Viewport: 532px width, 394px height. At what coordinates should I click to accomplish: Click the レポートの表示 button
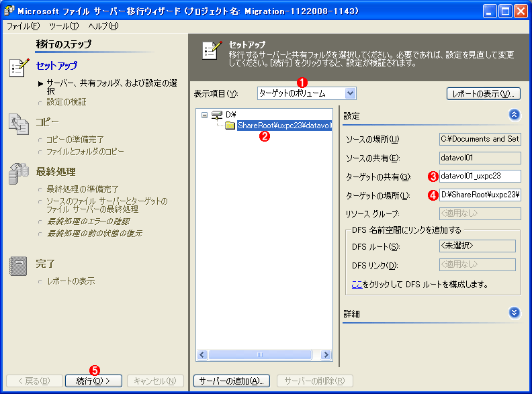[484, 94]
